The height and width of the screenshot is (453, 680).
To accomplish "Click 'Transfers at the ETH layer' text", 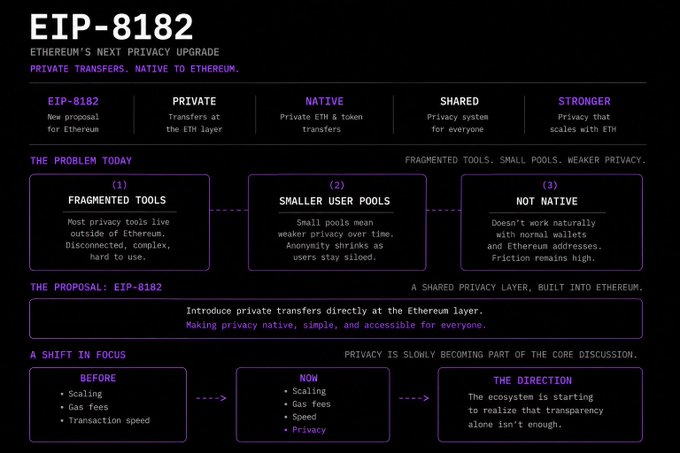I will coord(194,123).
